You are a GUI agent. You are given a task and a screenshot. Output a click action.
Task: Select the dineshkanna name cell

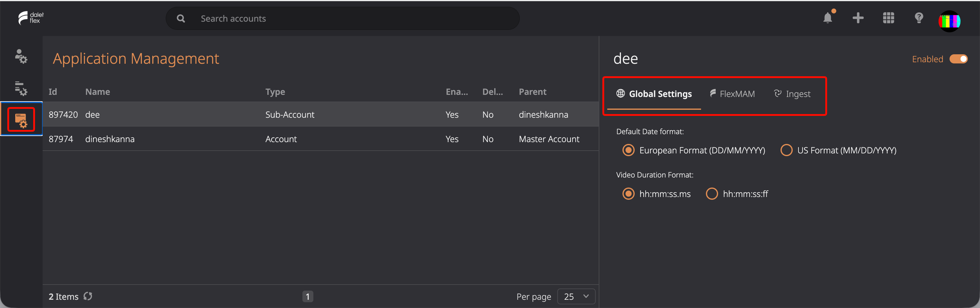(x=110, y=139)
